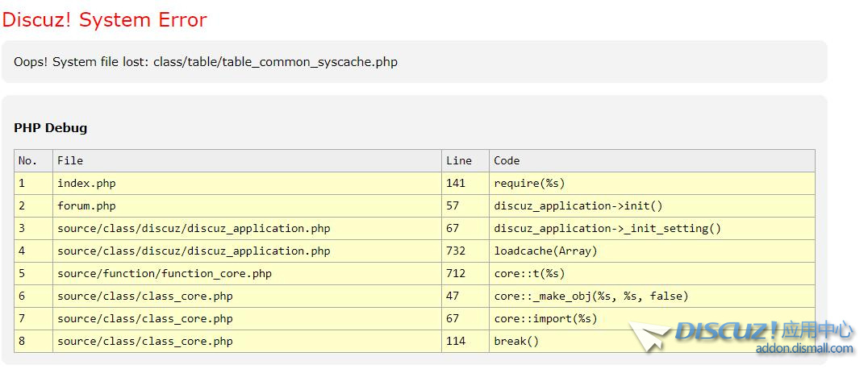Viewport: 868px width, 369px height.
Task: Select the PHP Debug section title
Action: 51,128
